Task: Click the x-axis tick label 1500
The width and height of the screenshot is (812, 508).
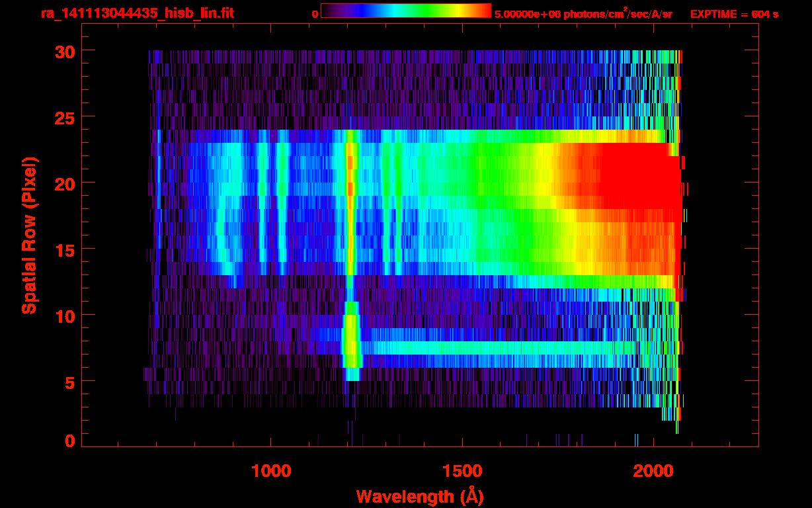Action: click(x=462, y=471)
